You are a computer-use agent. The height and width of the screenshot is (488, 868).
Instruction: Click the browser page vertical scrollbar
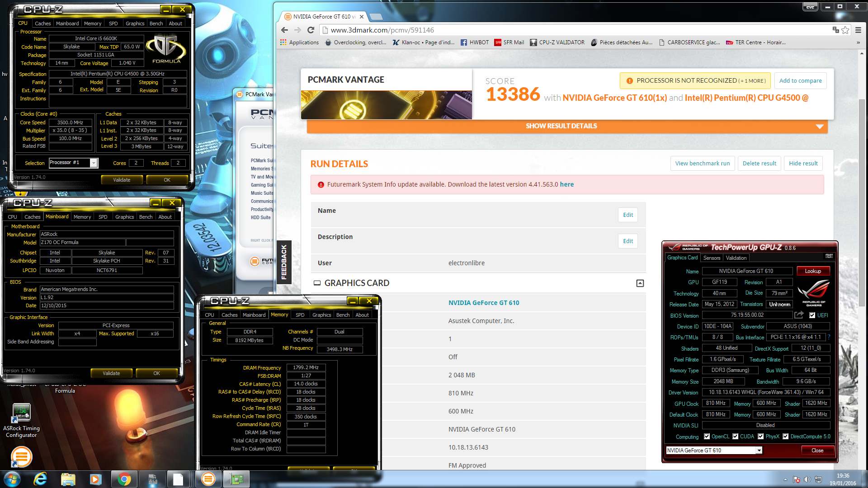click(862, 203)
